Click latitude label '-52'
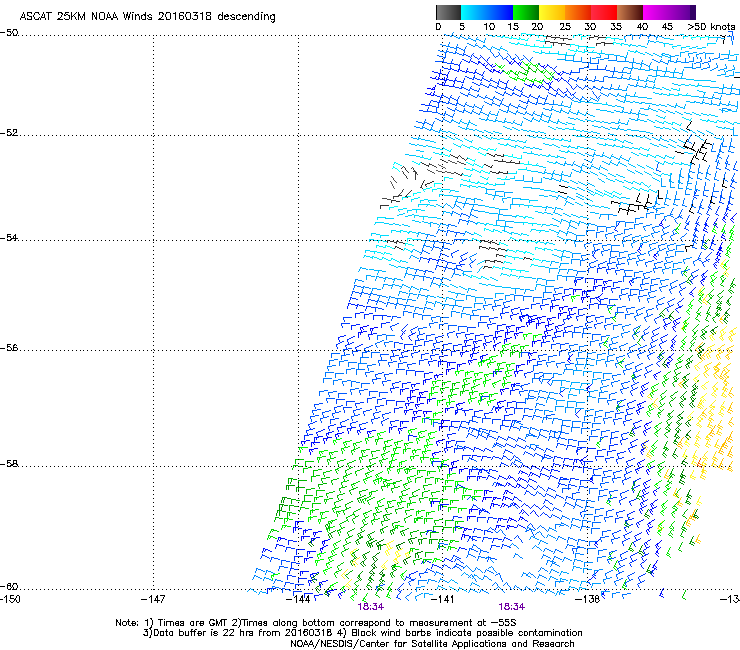 (x=9, y=133)
